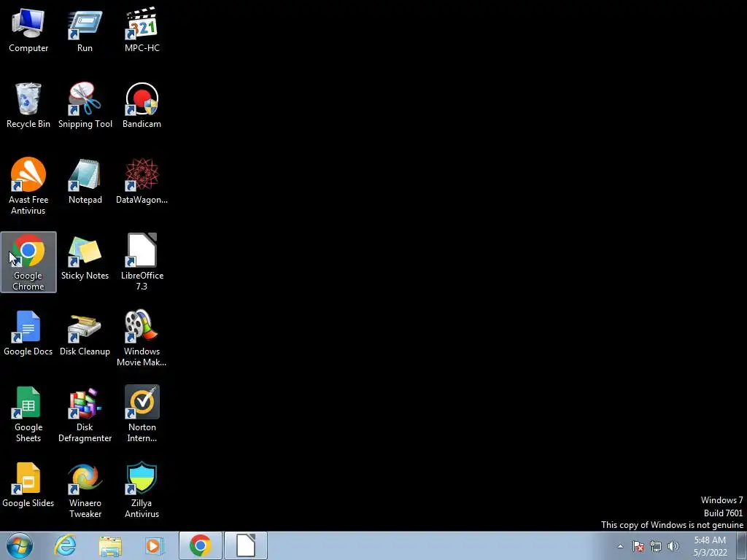The height and width of the screenshot is (560, 747).
Task: Select the Windows Movie Maker shortcut
Action: 142,338
